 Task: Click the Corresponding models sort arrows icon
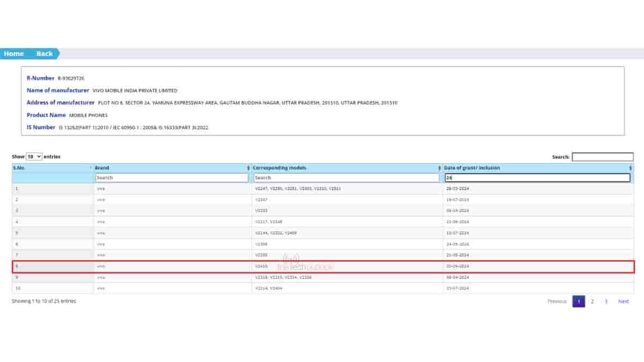[x=439, y=168]
